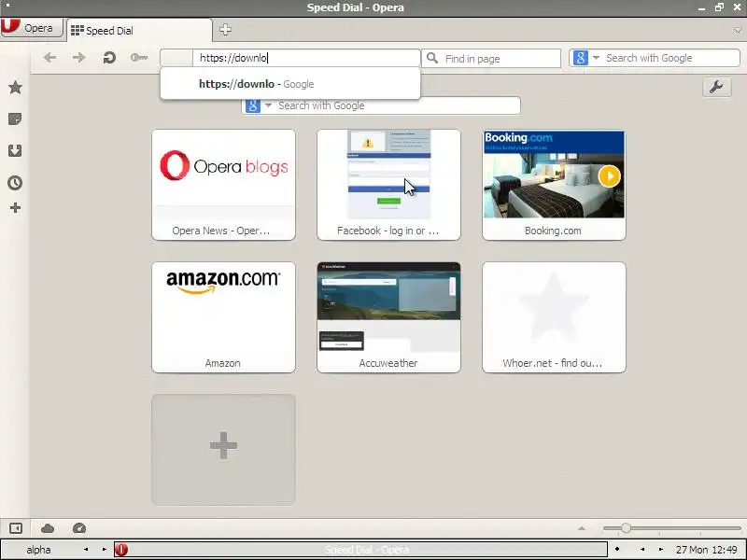Select the Speed Dial tab
This screenshot has height=560, width=747.
point(139,31)
